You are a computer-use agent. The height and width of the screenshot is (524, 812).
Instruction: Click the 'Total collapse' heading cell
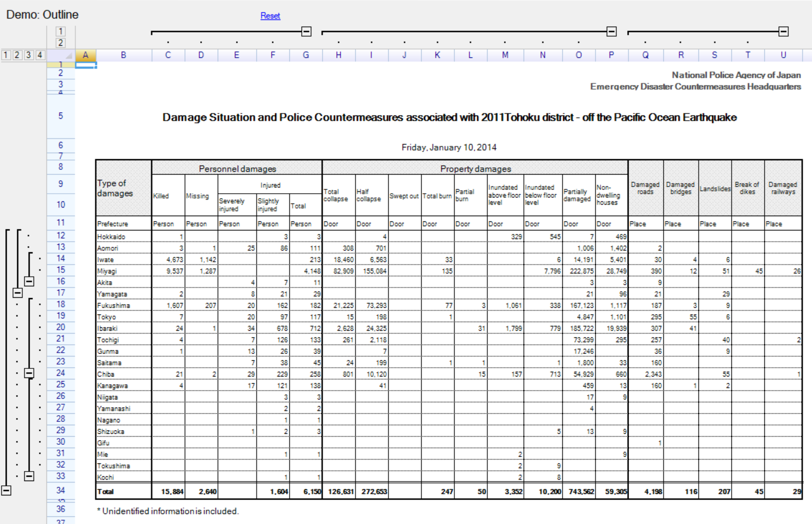point(339,196)
